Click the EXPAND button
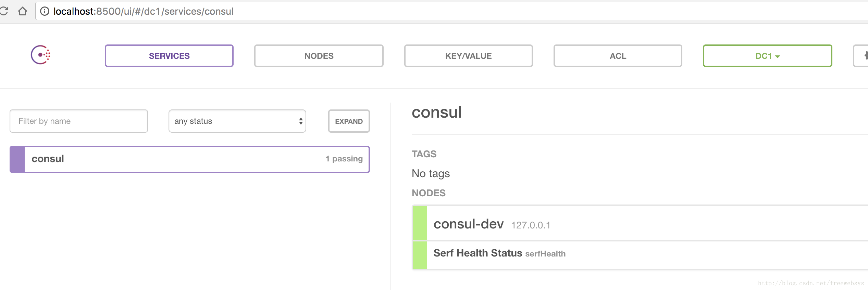The image size is (868, 290). click(x=349, y=121)
